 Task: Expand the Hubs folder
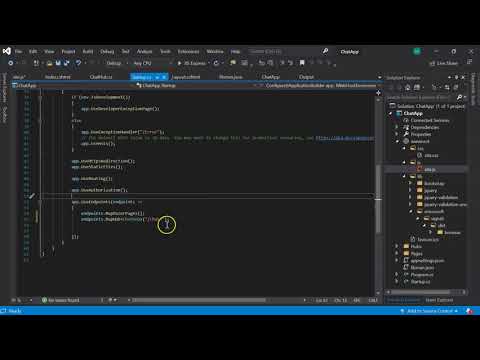[397, 246]
